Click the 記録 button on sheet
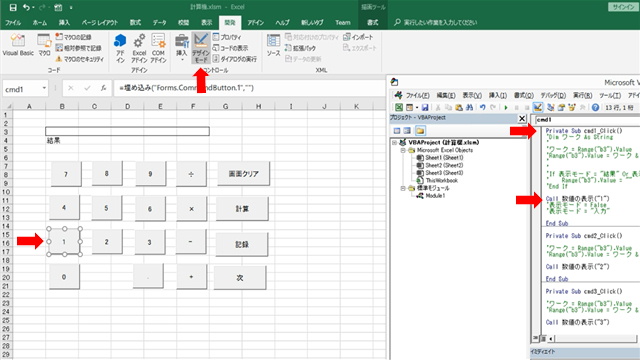Screen dimensions: 640x360 coord(242,244)
